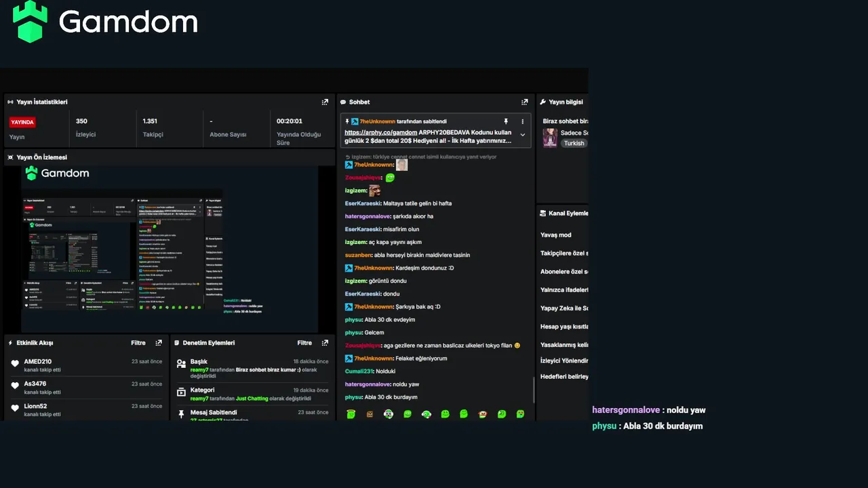Click the Sohbet speech bubble icon
The height and width of the screenshot is (488, 868).
pos(343,102)
